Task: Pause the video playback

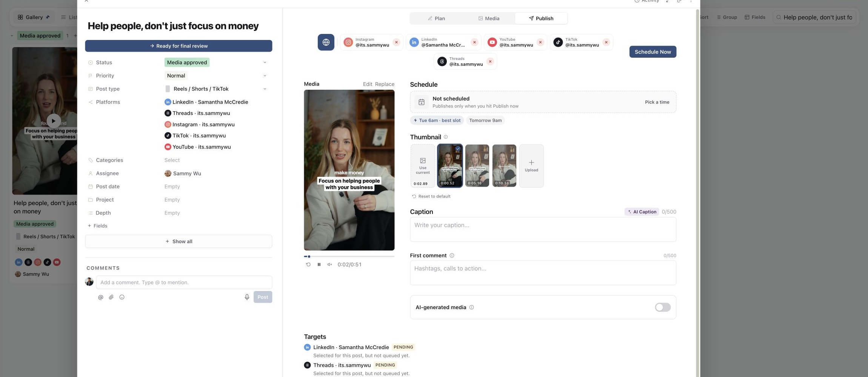Action: [319, 265]
